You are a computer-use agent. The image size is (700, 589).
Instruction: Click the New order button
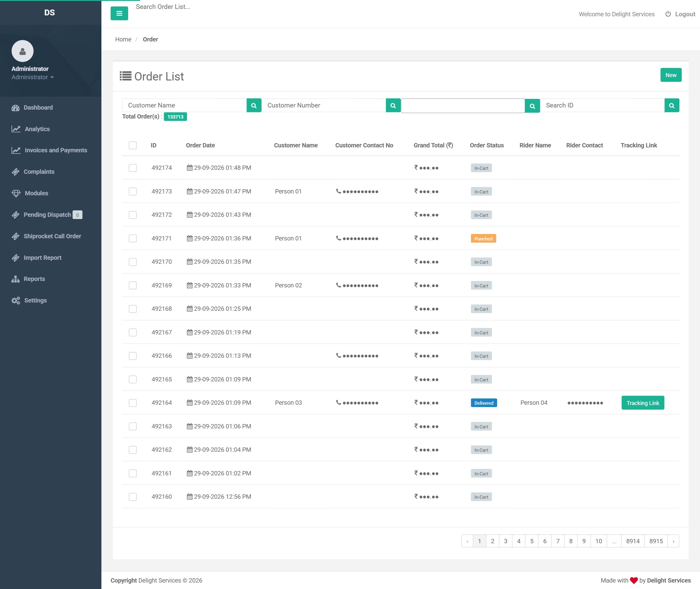tap(671, 75)
